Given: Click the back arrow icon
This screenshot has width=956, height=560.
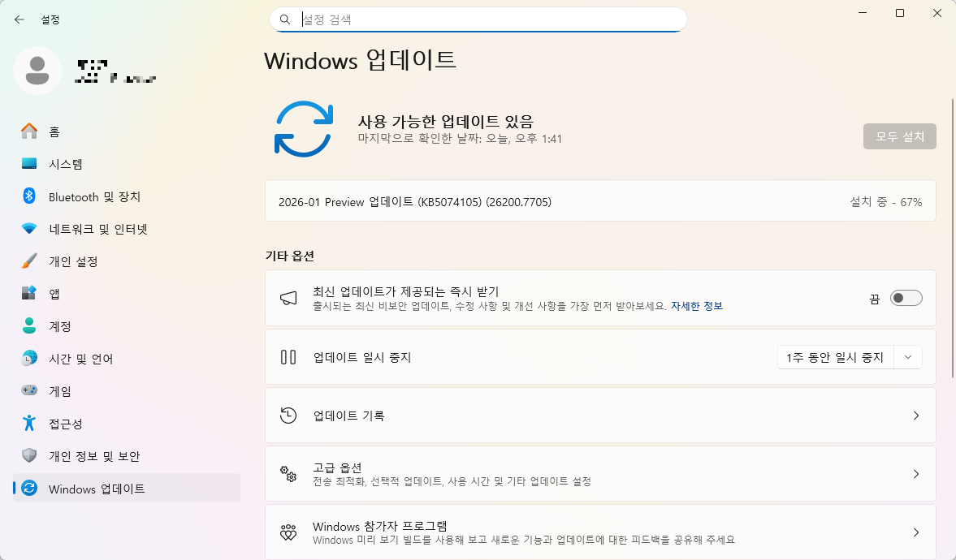Looking at the screenshot, I should pos(19,19).
